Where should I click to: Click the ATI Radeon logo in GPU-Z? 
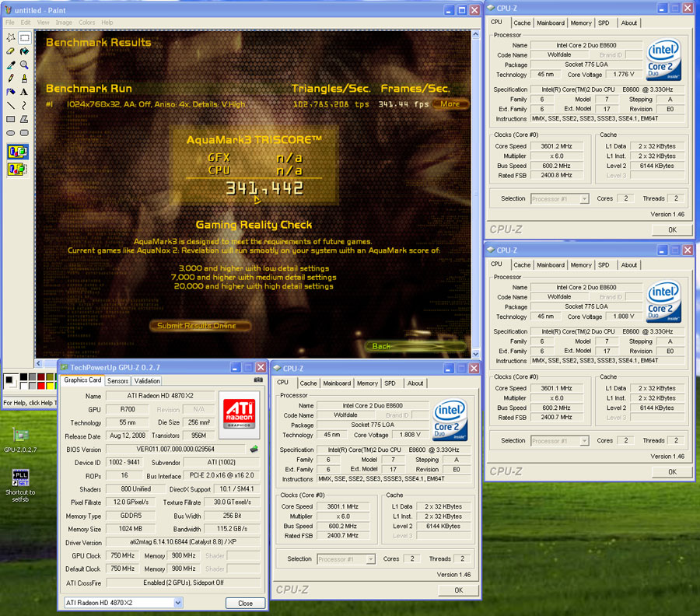tap(240, 414)
